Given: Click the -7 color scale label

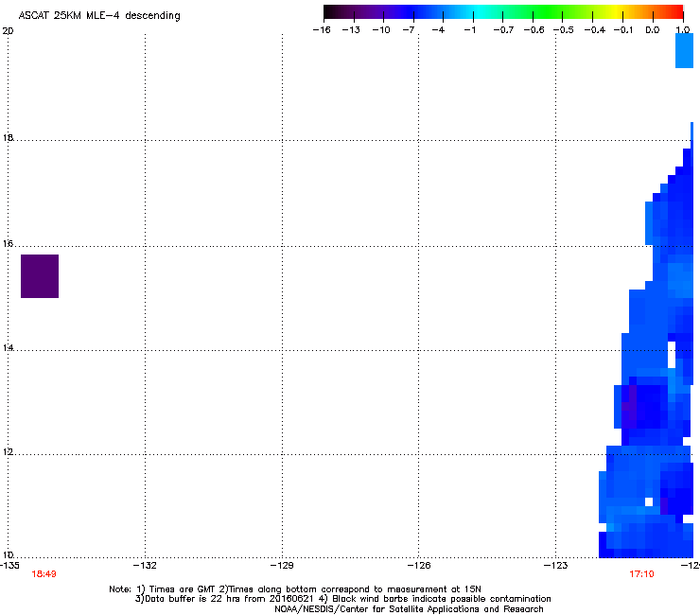Looking at the screenshot, I should tap(409, 30).
